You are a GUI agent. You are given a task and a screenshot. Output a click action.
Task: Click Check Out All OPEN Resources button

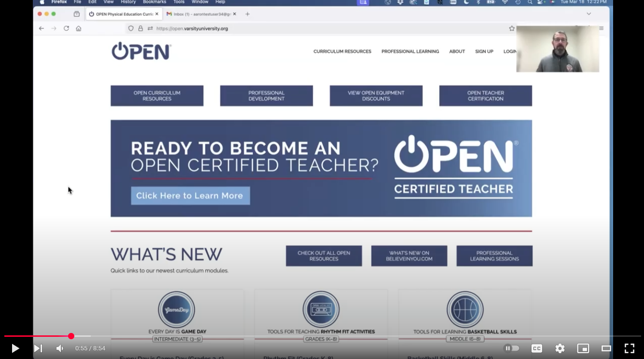pyautogui.click(x=324, y=256)
